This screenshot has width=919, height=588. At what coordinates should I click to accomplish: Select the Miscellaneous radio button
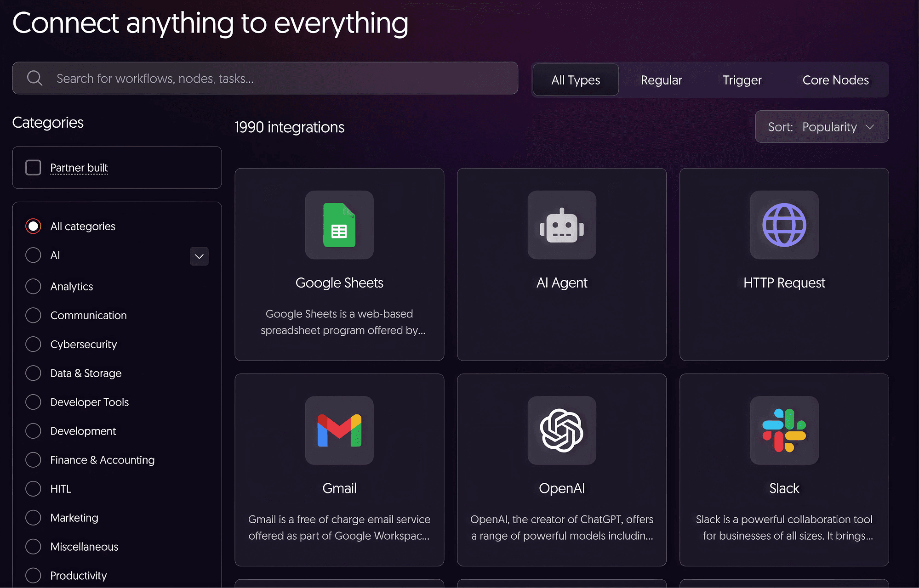[x=33, y=547]
